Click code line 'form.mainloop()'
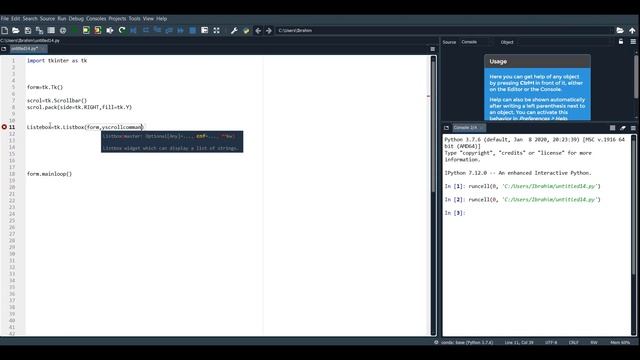Image resolution: width=640 pixels, height=360 pixels. click(x=49, y=174)
